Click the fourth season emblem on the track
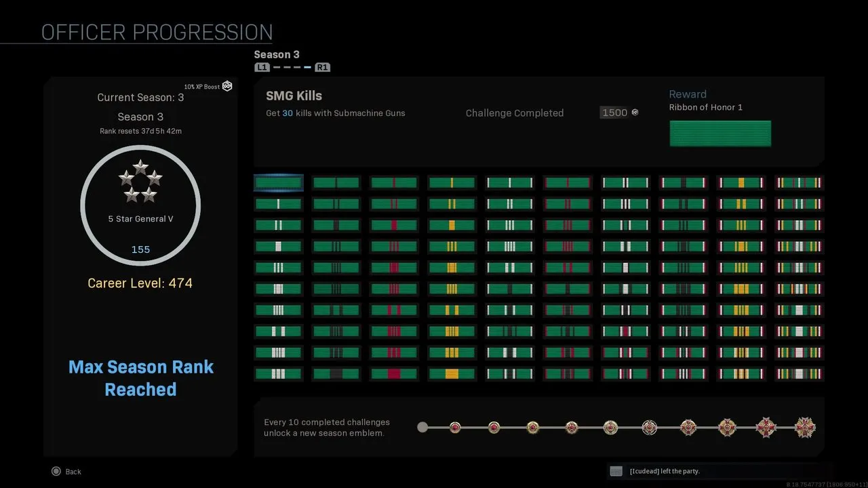Image resolution: width=868 pixels, height=488 pixels. tap(572, 428)
